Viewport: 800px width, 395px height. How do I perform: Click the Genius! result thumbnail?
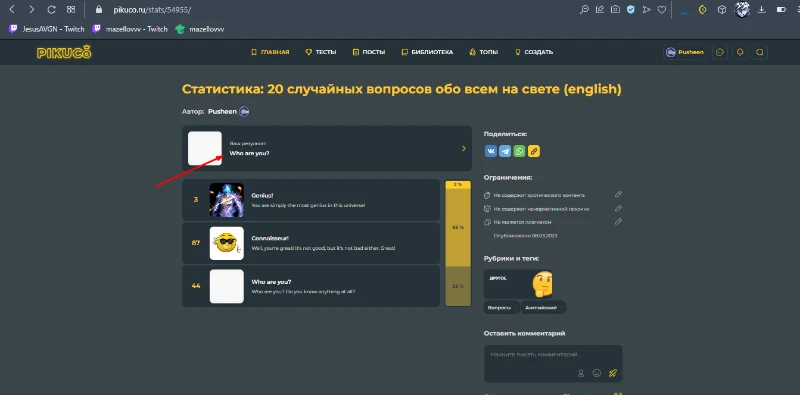tap(227, 200)
